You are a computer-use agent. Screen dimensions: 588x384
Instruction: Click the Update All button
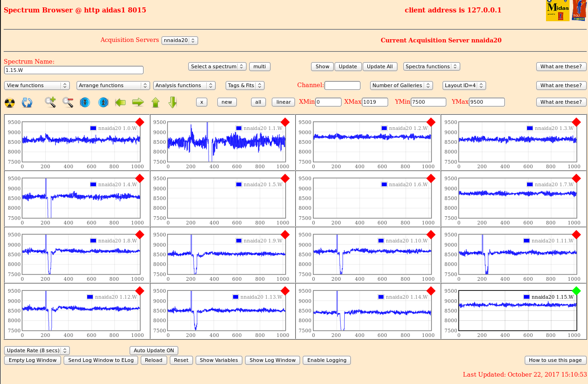[379, 66]
